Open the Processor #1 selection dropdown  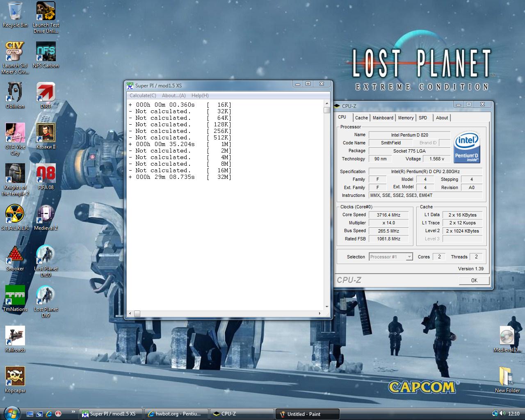coord(391,257)
